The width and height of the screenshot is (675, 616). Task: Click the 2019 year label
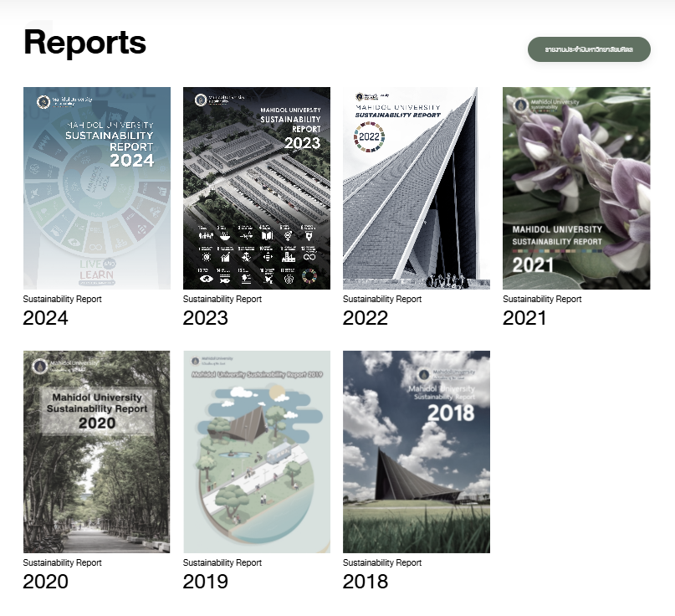point(205,582)
